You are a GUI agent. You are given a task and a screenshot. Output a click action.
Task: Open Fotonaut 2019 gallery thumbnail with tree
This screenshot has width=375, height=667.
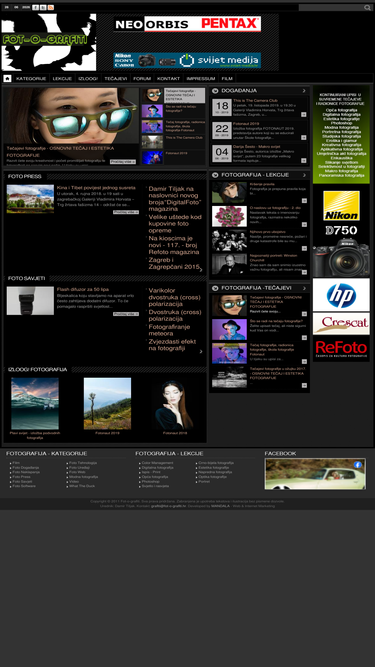coord(107,404)
